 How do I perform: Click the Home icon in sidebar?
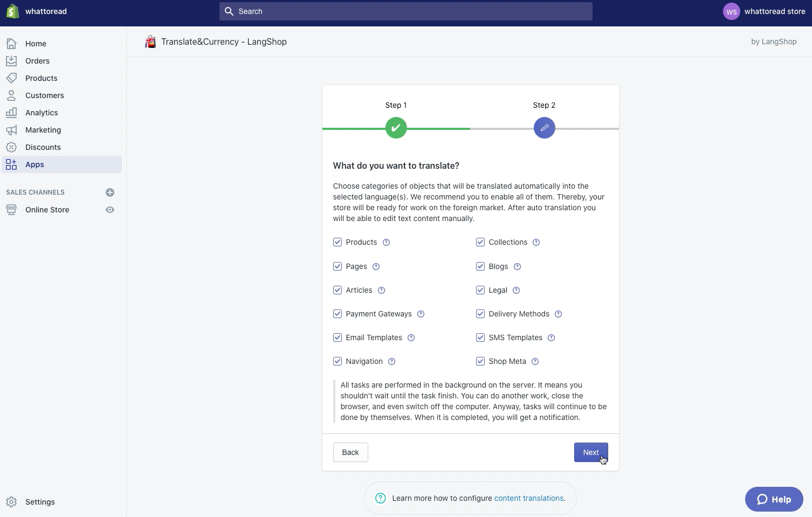(x=11, y=44)
